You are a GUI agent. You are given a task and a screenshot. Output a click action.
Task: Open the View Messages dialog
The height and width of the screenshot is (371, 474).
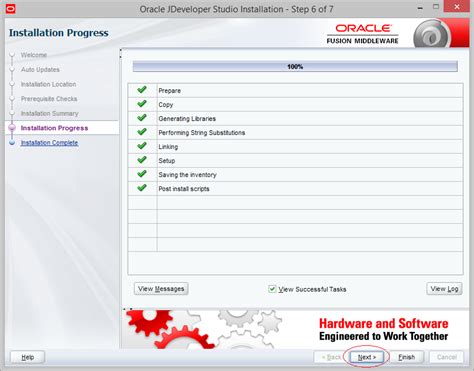[x=161, y=289]
